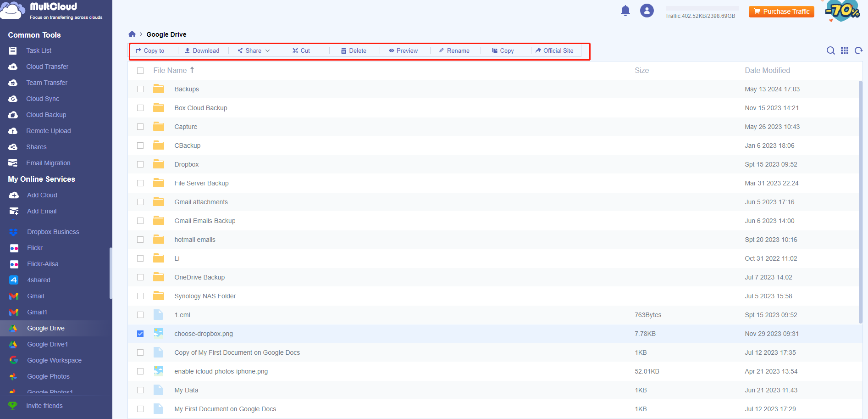Expand the Share dropdown menu
Screen dimensions: 868x419
point(254,50)
